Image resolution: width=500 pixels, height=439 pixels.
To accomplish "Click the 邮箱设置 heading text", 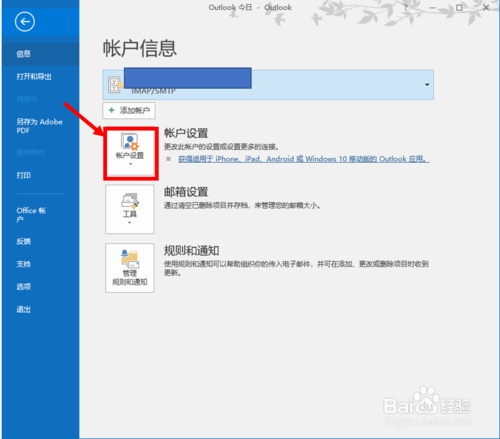I will 186,192.
